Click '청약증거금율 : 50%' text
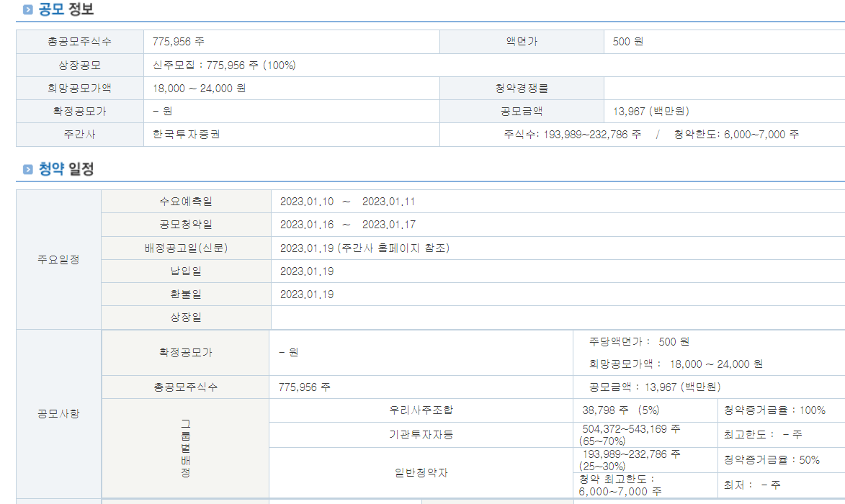 (x=772, y=460)
